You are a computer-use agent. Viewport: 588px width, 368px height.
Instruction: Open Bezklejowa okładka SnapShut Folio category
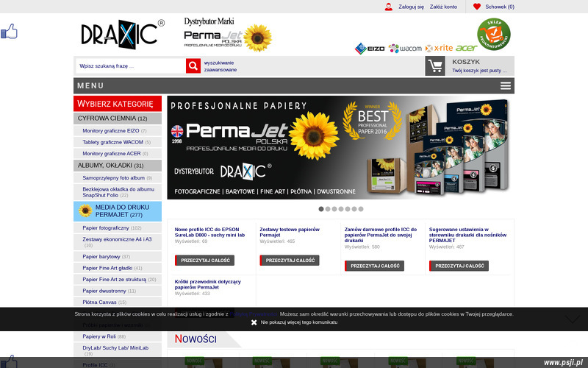[118, 192]
